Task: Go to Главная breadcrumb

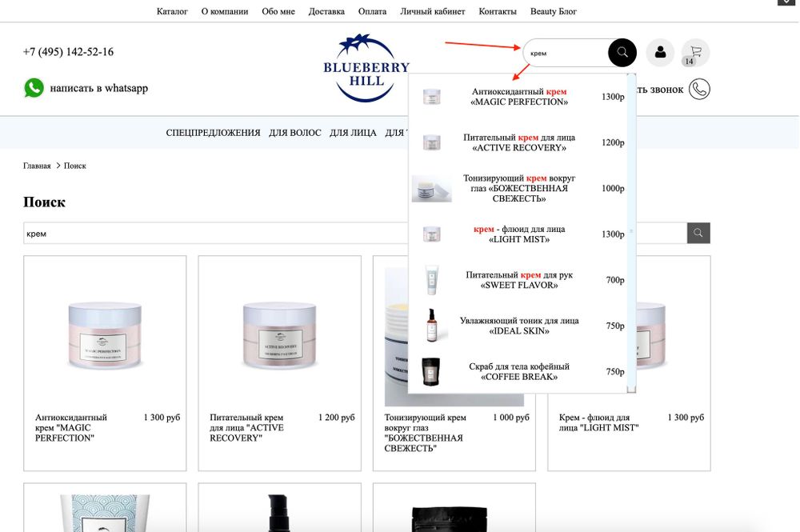Action: click(37, 166)
